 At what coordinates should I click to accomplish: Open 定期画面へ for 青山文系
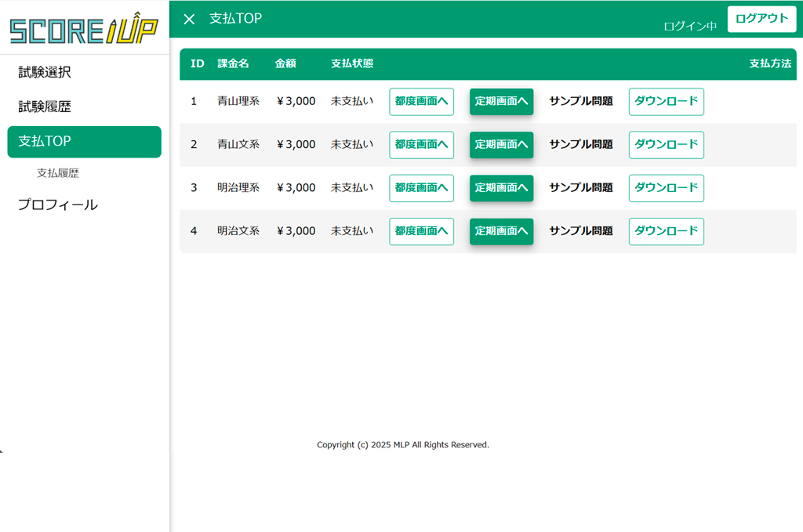[x=501, y=144]
